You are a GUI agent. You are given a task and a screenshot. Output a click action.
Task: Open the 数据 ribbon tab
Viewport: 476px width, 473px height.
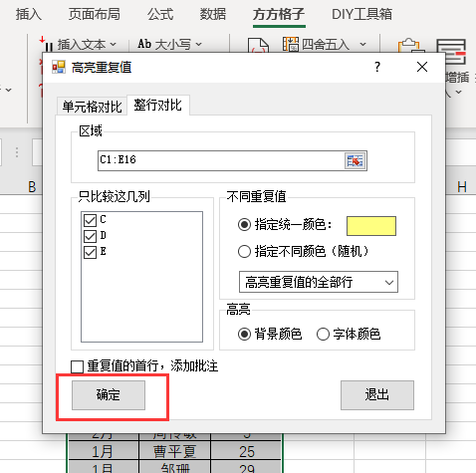213,14
